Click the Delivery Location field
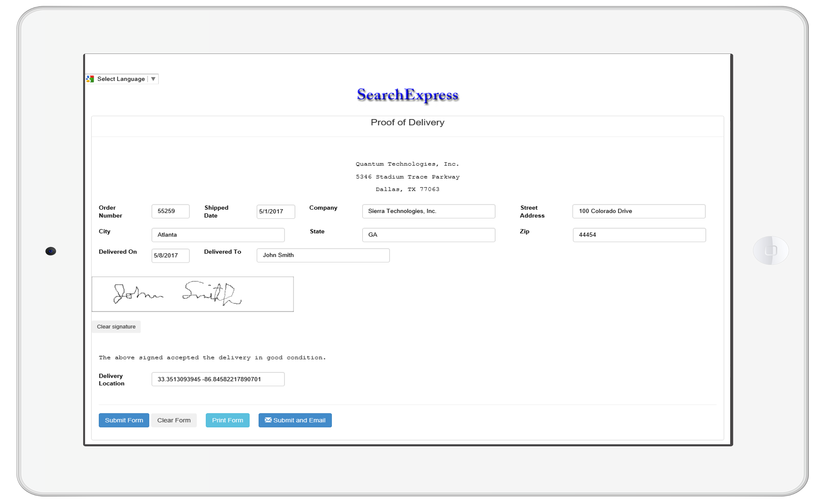Viewport: 822px width, 504px height. click(x=218, y=380)
